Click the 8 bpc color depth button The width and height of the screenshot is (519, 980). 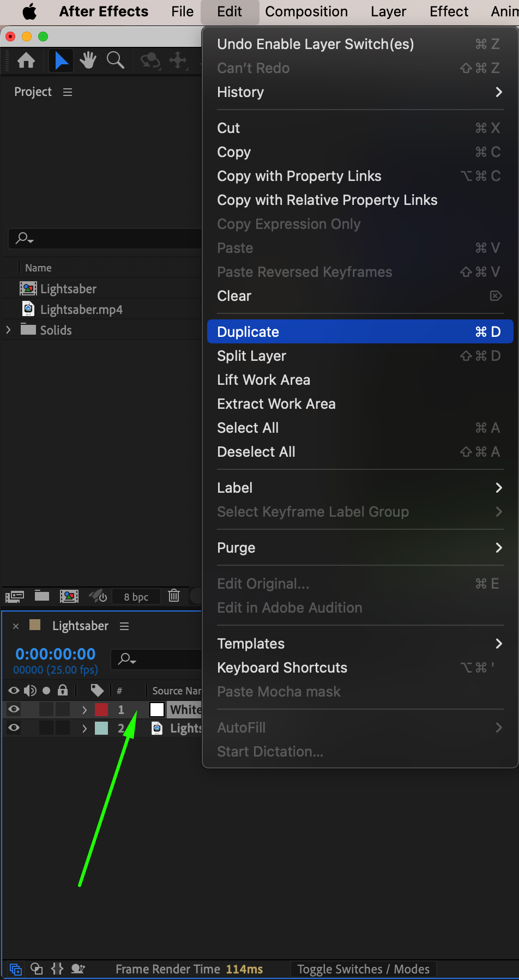[x=136, y=597]
